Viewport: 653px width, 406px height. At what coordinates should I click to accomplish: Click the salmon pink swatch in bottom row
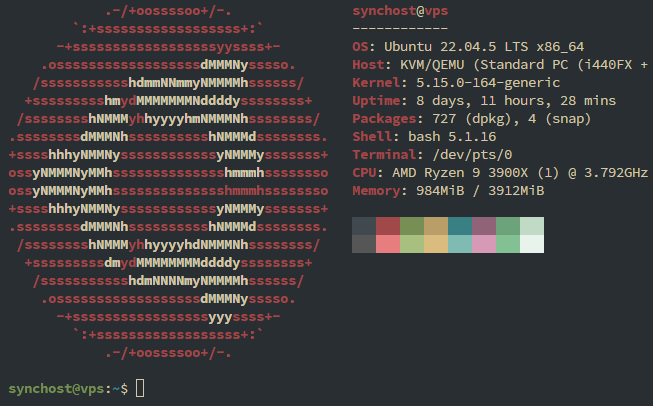coord(388,244)
